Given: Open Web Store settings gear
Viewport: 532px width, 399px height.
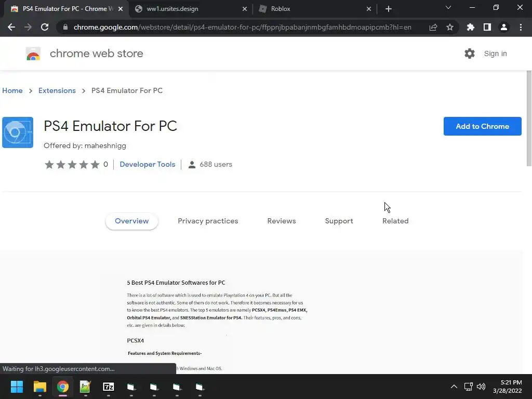Looking at the screenshot, I should click(x=470, y=54).
